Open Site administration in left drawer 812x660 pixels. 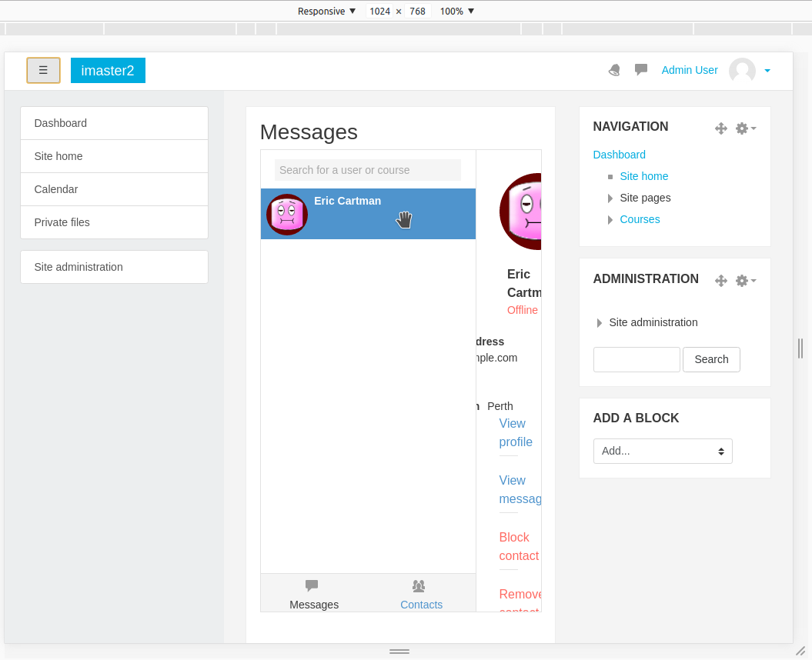(115, 267)
